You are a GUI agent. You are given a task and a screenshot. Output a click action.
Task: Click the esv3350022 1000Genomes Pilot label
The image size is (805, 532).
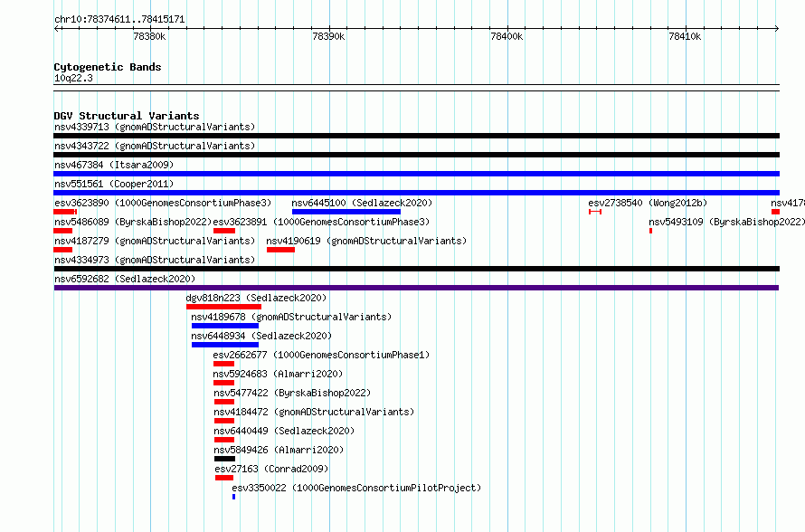point(356,488)
